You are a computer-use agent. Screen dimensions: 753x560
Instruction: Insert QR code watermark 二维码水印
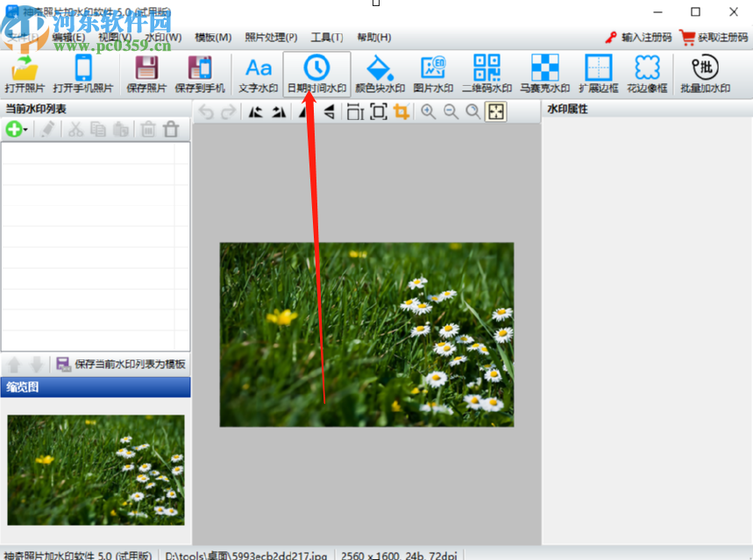pyautogui.click(x=487, y=74)
